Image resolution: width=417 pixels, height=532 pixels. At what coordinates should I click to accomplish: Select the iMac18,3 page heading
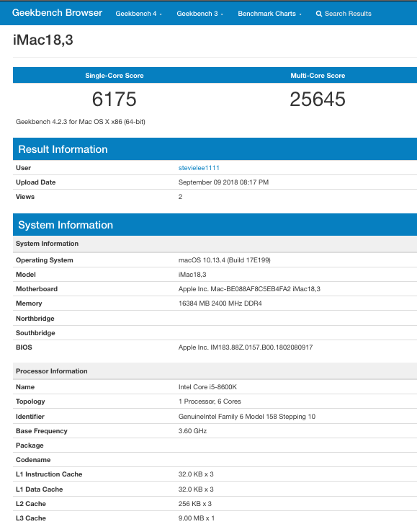coord(43,40)
